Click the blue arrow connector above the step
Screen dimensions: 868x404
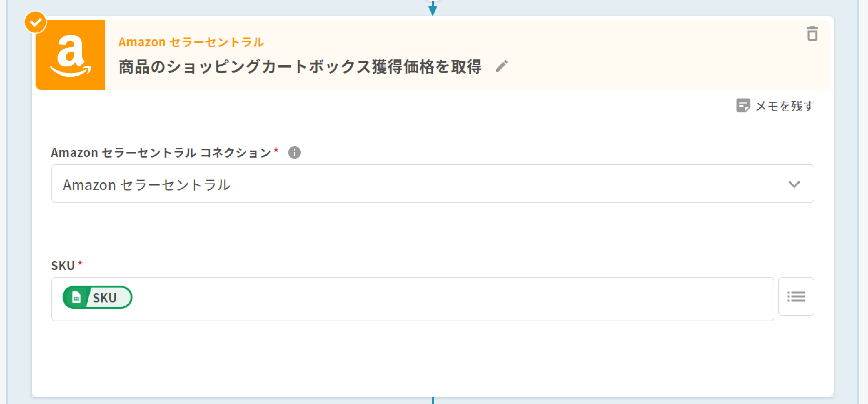tap(433, 9)
